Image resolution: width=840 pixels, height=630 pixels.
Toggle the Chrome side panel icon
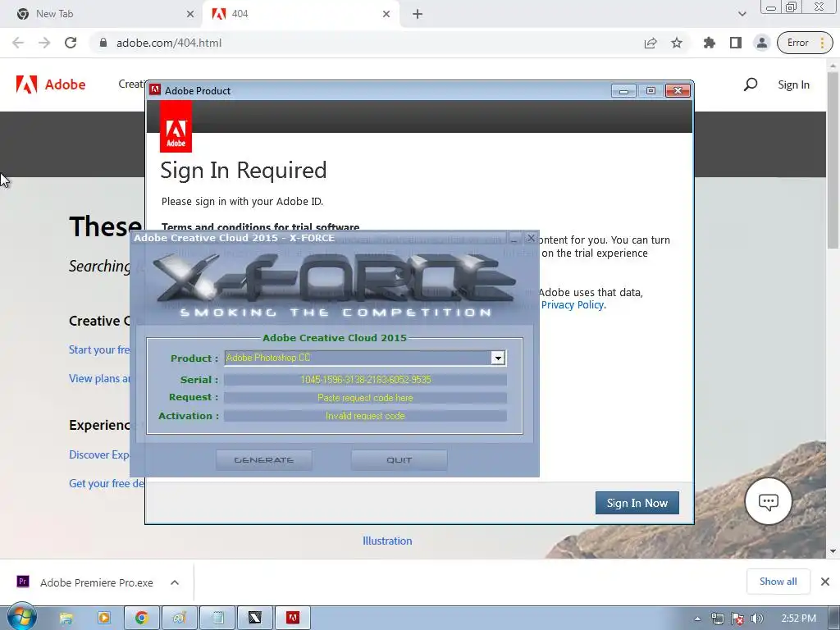736,43
